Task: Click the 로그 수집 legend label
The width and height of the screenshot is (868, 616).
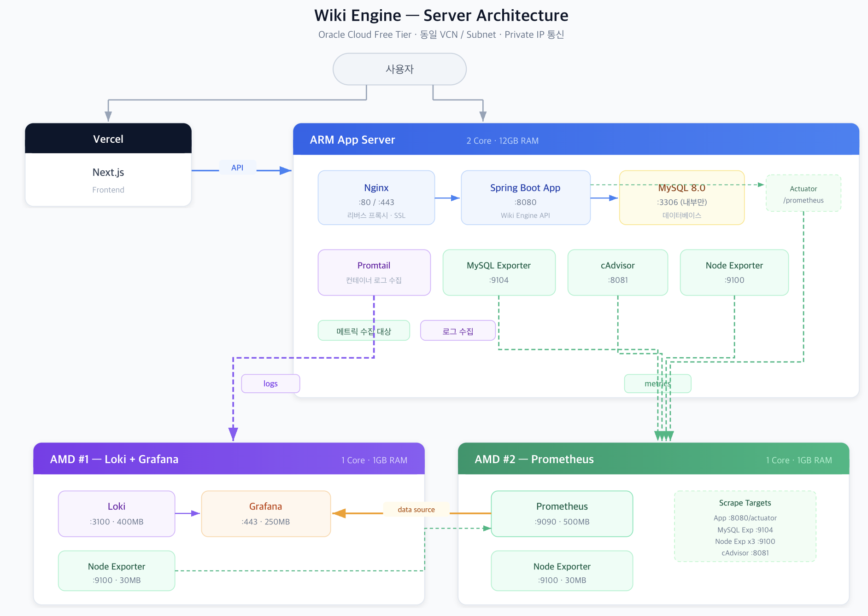Action: click(457, 331)
